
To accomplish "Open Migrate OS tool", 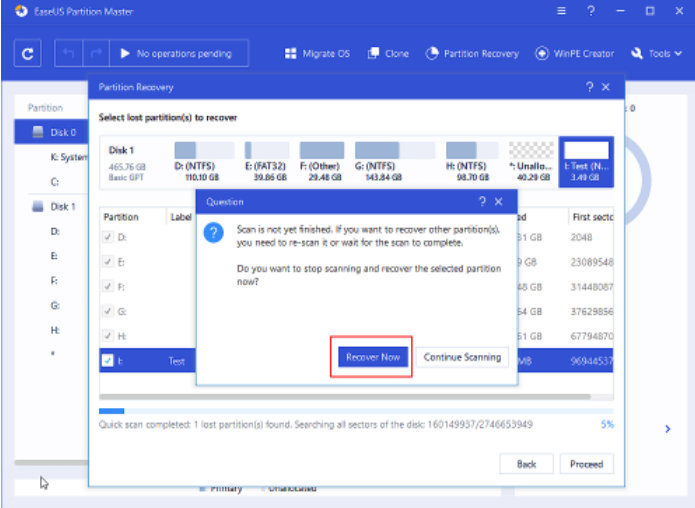I will tap(317, 54).
